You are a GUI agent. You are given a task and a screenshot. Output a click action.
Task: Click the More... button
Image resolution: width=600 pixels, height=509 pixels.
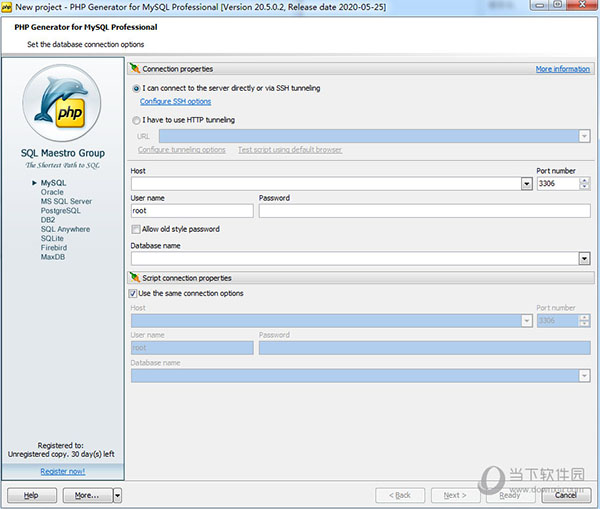[88, 495]
